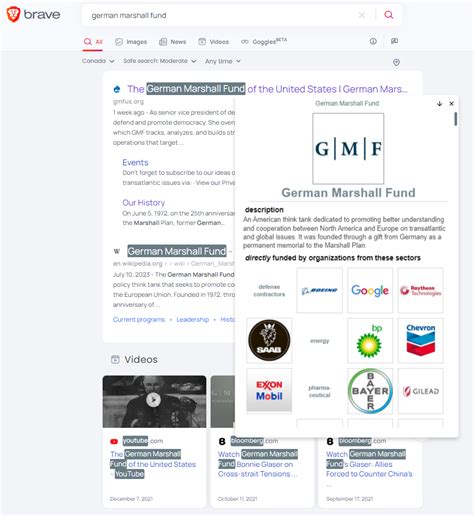Clear the search query with the X icon
The height and width of the screenshot is (516, 474).
click(361, 15)
